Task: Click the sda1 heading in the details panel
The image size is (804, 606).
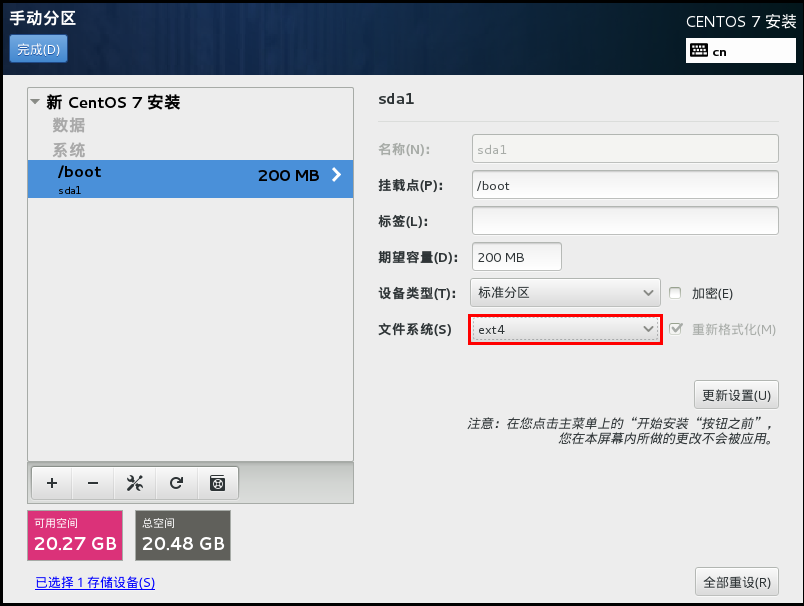Action: point(396,99)
